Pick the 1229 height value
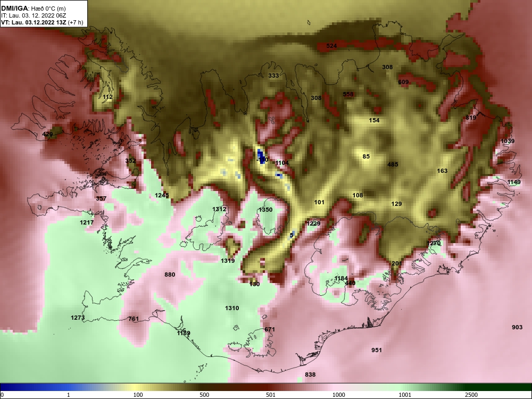532x399 pixels. pos(313,223)
